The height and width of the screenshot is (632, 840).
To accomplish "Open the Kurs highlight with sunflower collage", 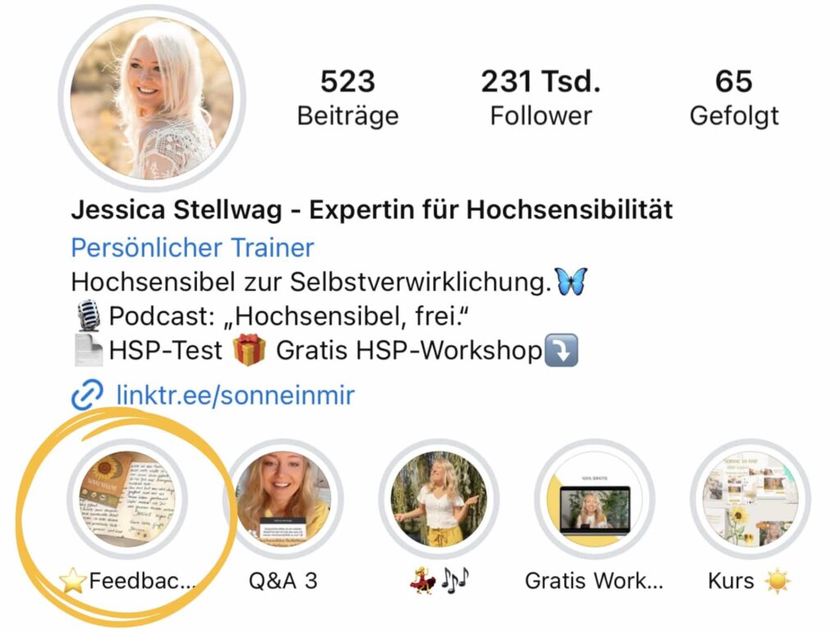I will pos(751,498).
